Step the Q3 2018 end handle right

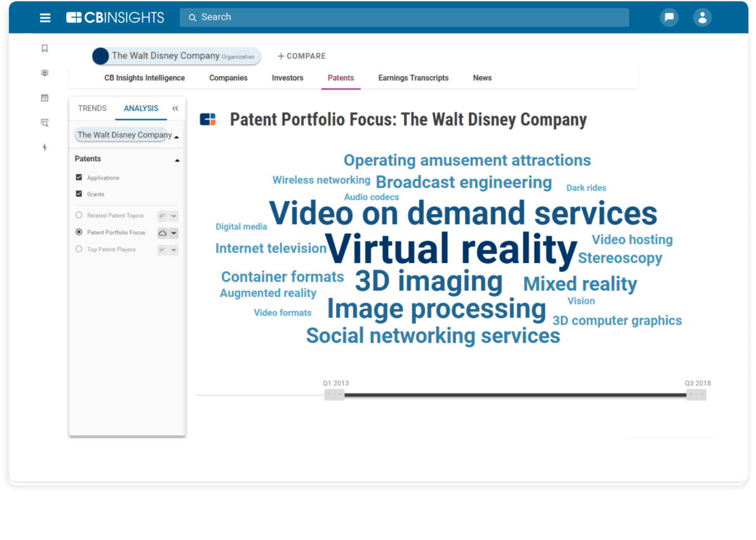(701, 395)
